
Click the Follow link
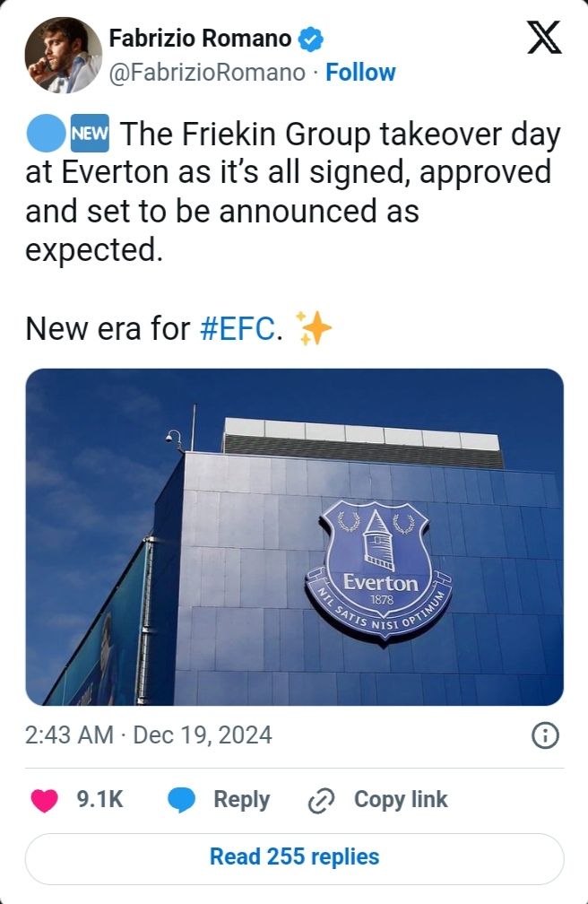point(360,73)
